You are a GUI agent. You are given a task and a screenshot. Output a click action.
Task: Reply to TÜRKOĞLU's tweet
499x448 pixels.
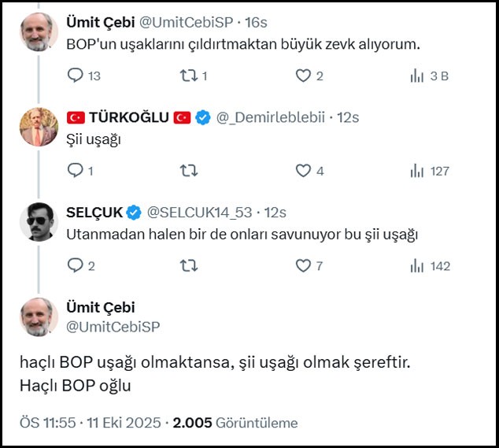click(76, 171)
